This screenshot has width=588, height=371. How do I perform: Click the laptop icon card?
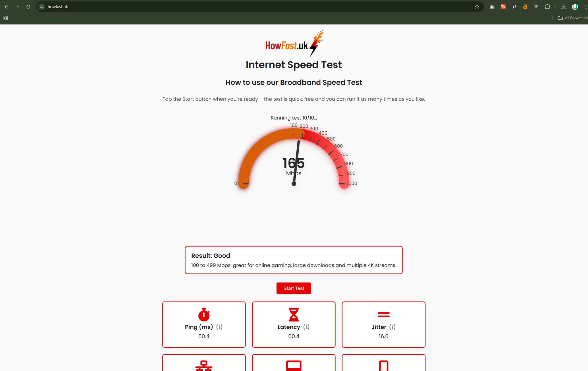[x=294, y=363]
